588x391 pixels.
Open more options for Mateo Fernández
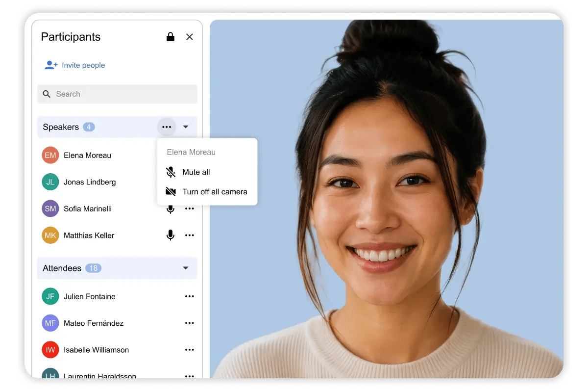(190, 323)
